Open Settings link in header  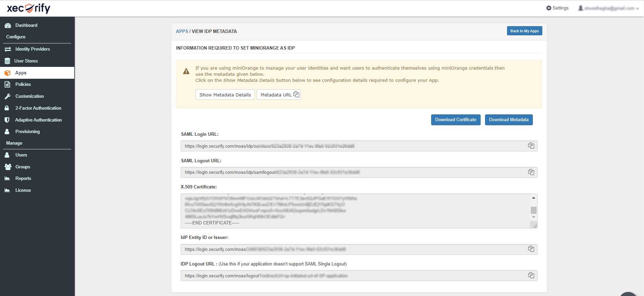click(x=557, y=8)
